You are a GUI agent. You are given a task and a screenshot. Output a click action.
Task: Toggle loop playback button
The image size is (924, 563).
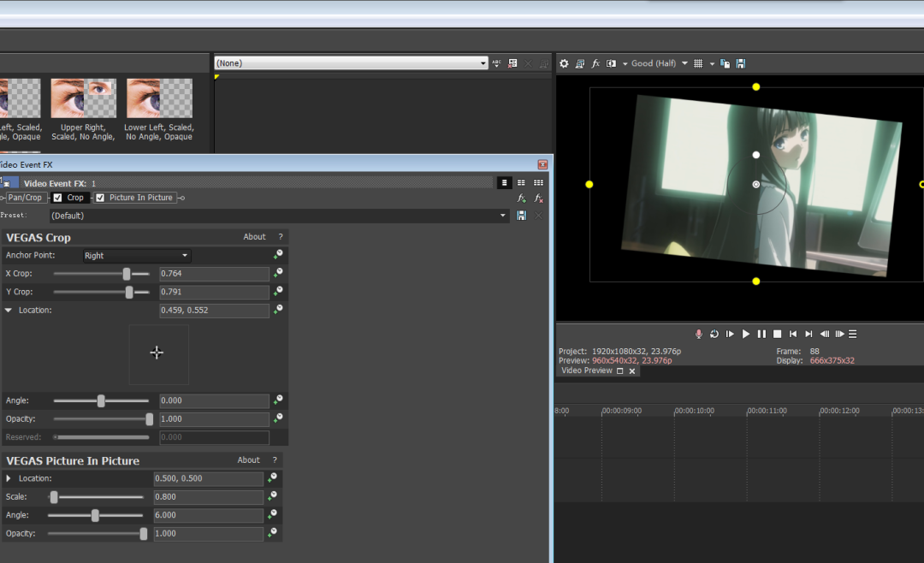(x=714, y=335)
